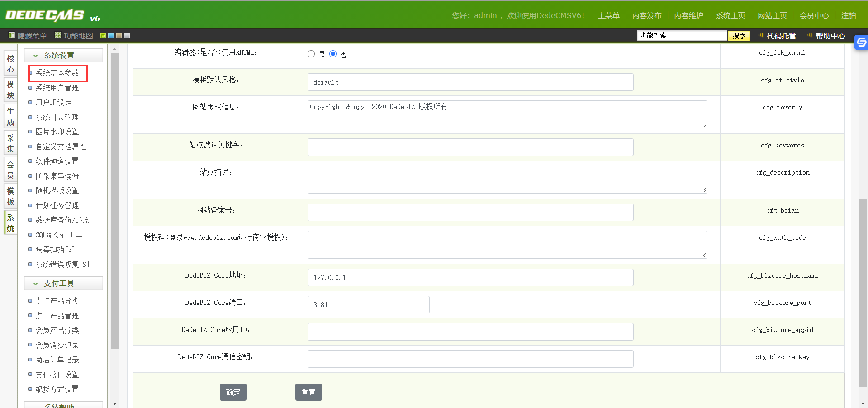Screen dimensions: 868x408
Task: Open 内容发布 in top navigation
Action: click(647, 16)
